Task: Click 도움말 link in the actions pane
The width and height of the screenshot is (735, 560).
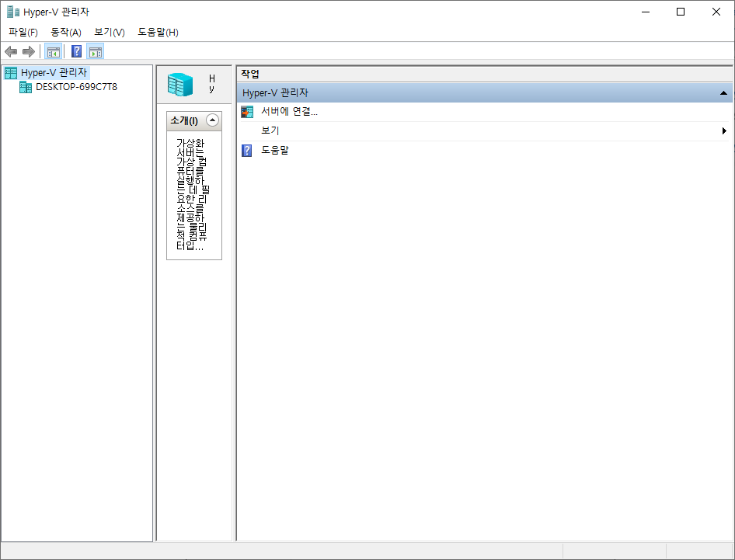Action: (275, 151)
